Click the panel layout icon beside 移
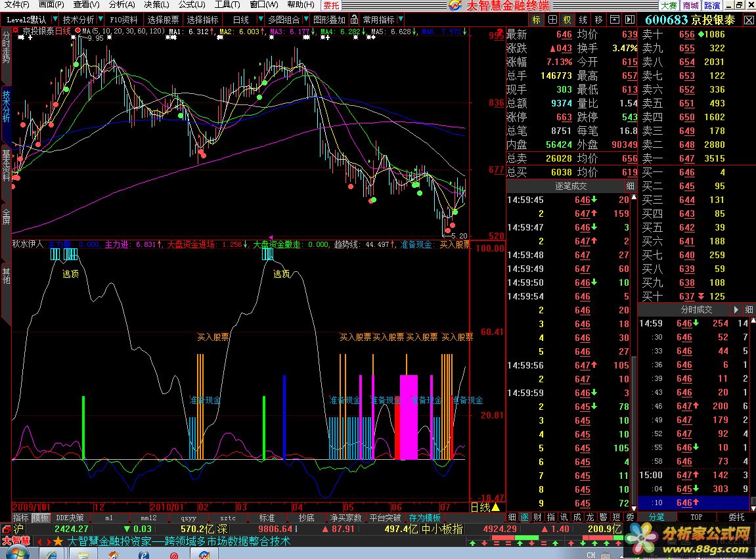The width and height of the screenshot is (756, 559). [x=614, y=20]
